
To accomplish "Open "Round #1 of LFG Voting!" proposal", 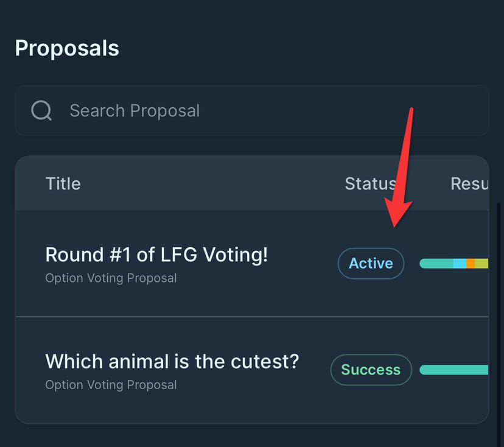I will pos(156,255).
